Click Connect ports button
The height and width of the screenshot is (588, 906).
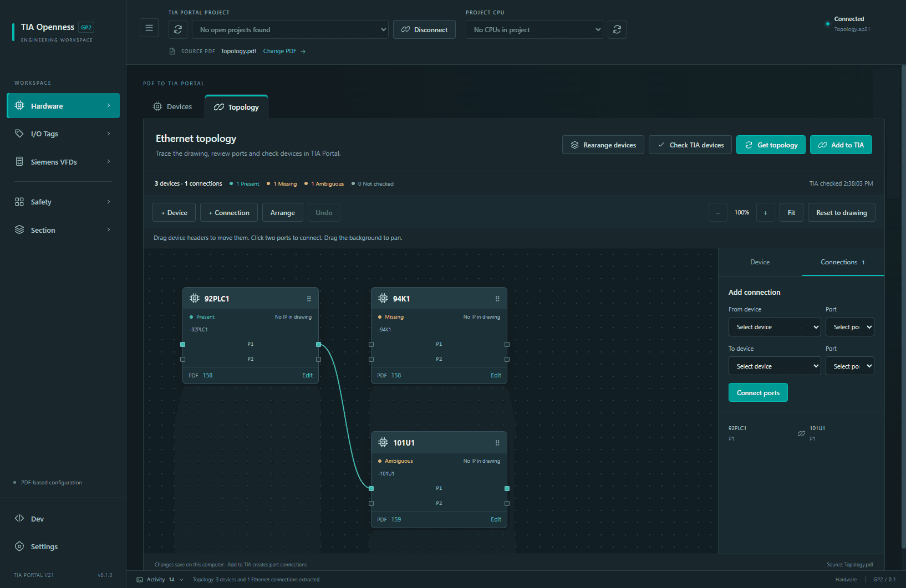[x=758, y=392]
